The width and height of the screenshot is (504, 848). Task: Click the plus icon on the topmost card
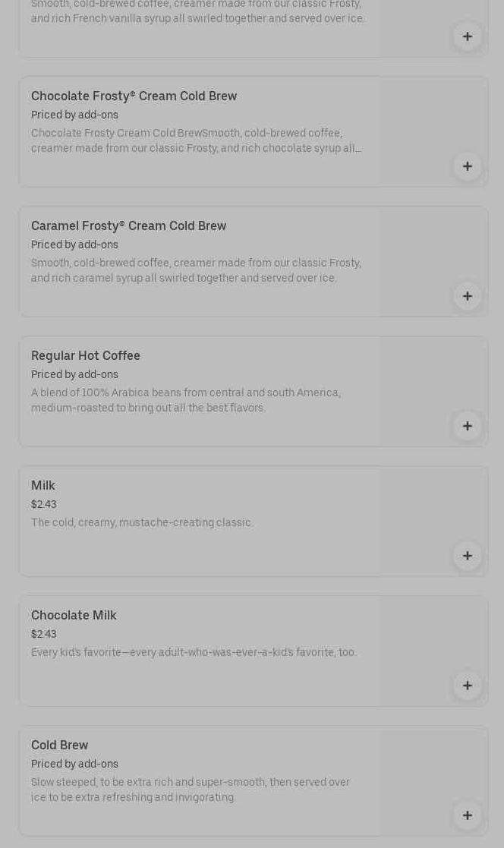(x=467, y=36)
